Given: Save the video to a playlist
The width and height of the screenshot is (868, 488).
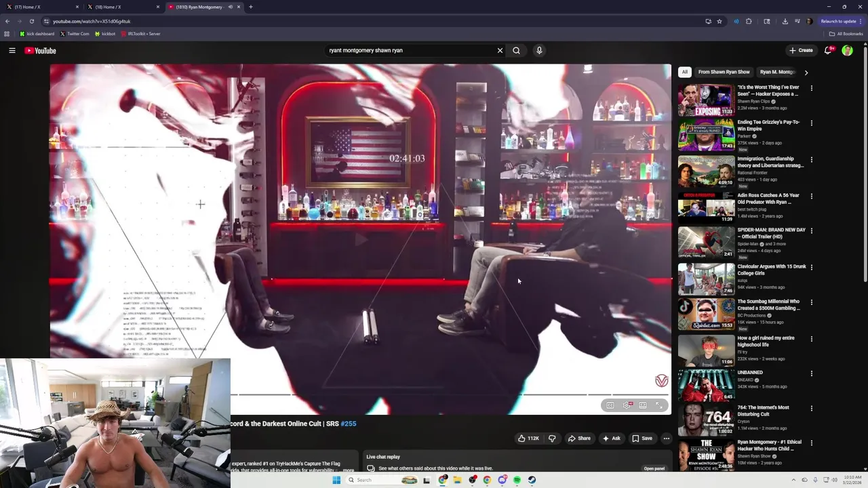Looking at the screenshot, I should point(642,439).
